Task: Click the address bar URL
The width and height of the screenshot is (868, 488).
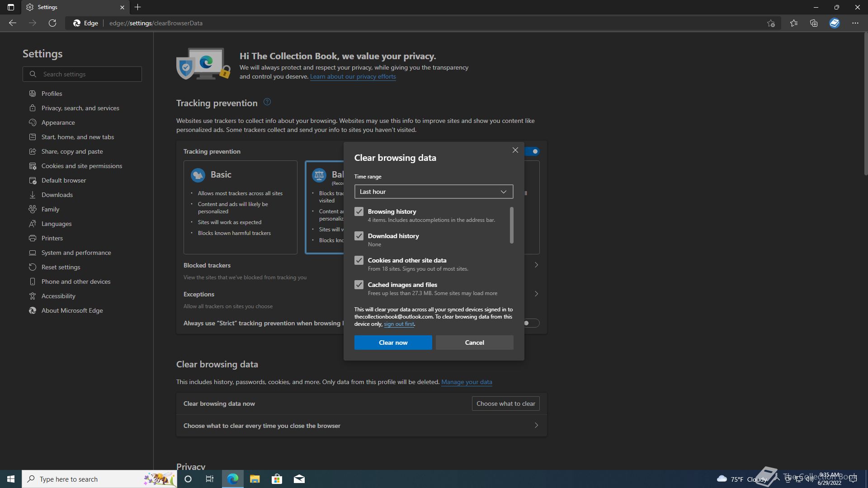Action: click(156, 23)
